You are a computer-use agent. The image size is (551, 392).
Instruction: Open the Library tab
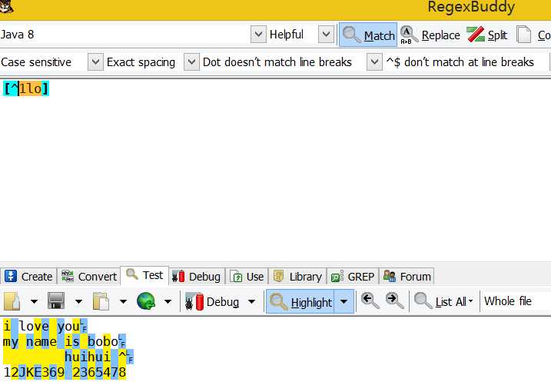pyautogui.click(x=297, y=277)
